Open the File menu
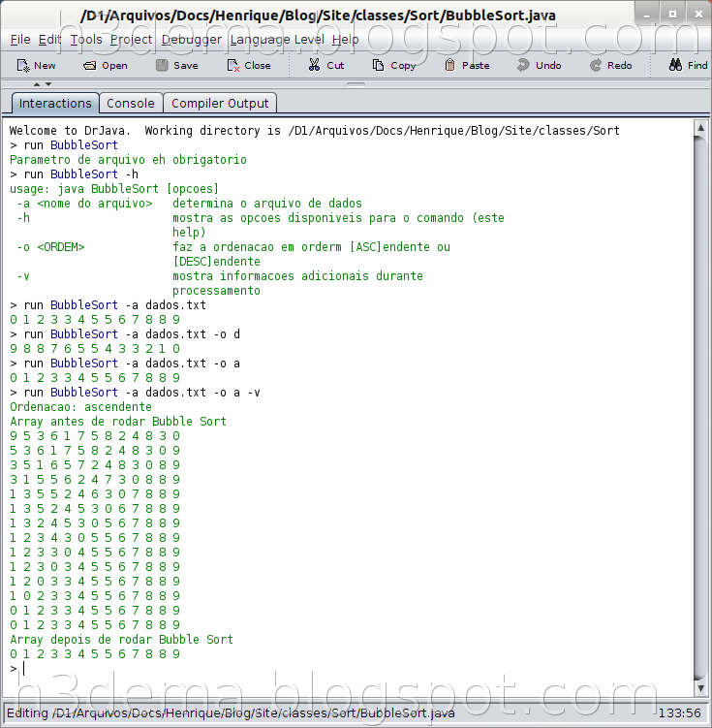712x728 pixels. [x=20, y=40]
